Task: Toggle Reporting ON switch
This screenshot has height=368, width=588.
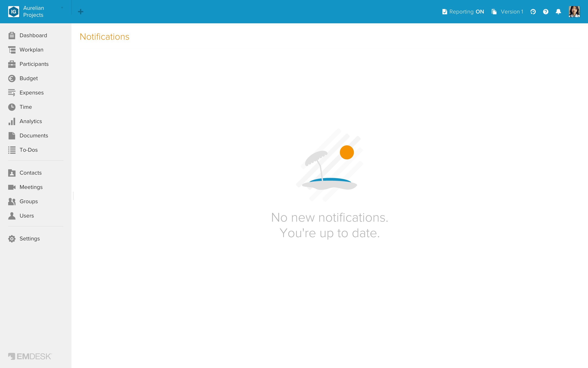Action: coord(463,12)
